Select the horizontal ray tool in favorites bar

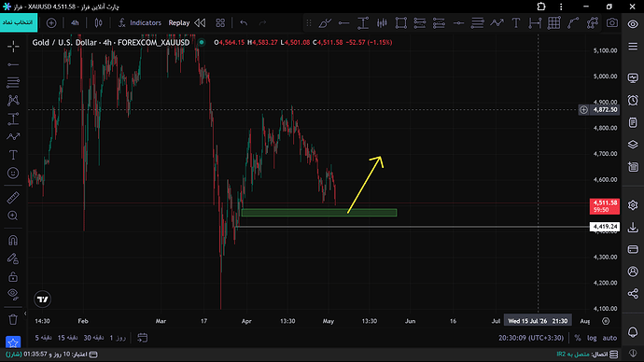(x=343, y=23)
